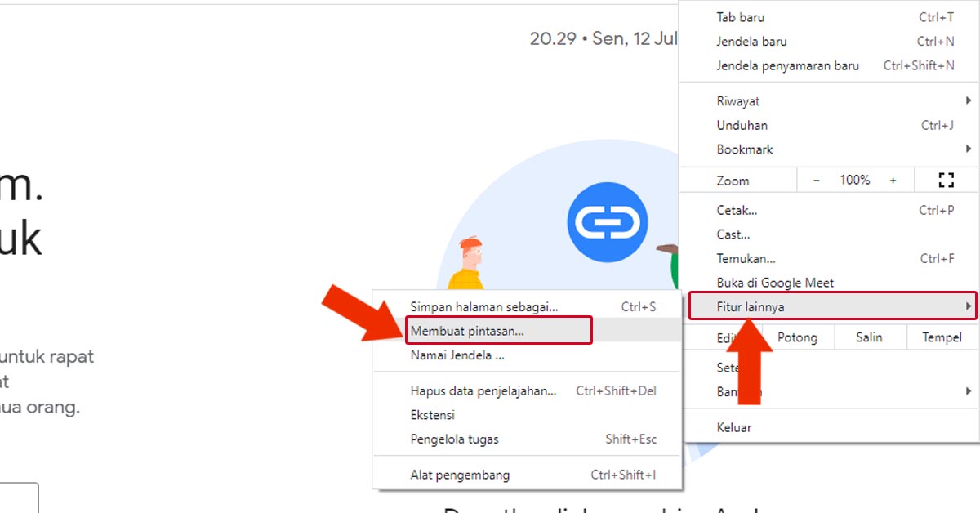Paste using the Tempel button
980x513 pixels.
click(x=941, y=337)
